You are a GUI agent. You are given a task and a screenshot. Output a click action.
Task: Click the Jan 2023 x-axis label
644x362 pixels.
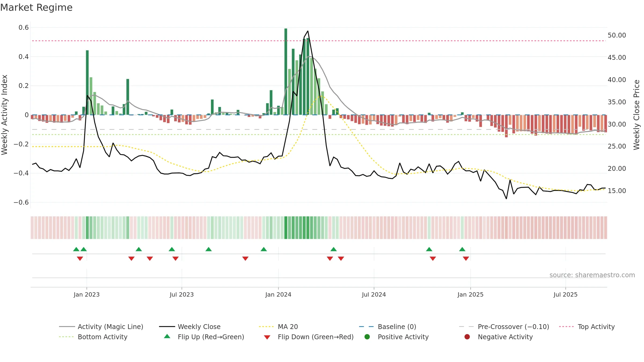pos(87,294)
